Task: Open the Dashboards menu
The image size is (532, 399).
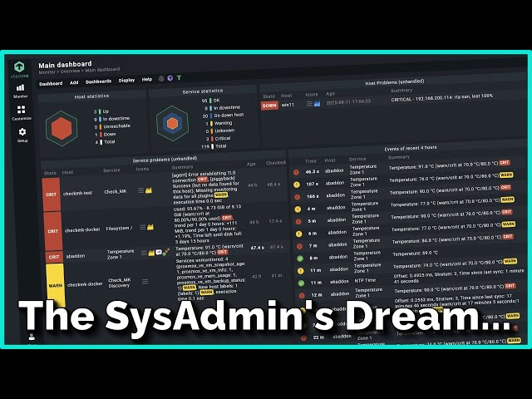Action: coord(98,81)
